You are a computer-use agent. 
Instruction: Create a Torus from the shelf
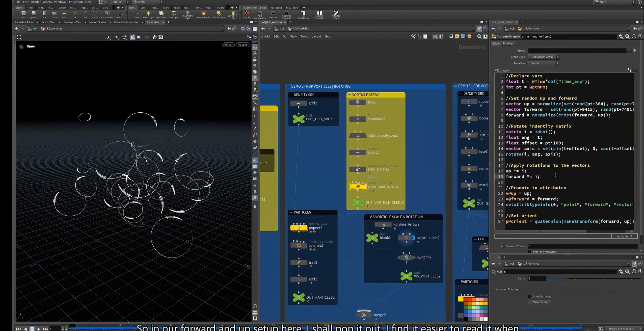(x=54, y=14)
